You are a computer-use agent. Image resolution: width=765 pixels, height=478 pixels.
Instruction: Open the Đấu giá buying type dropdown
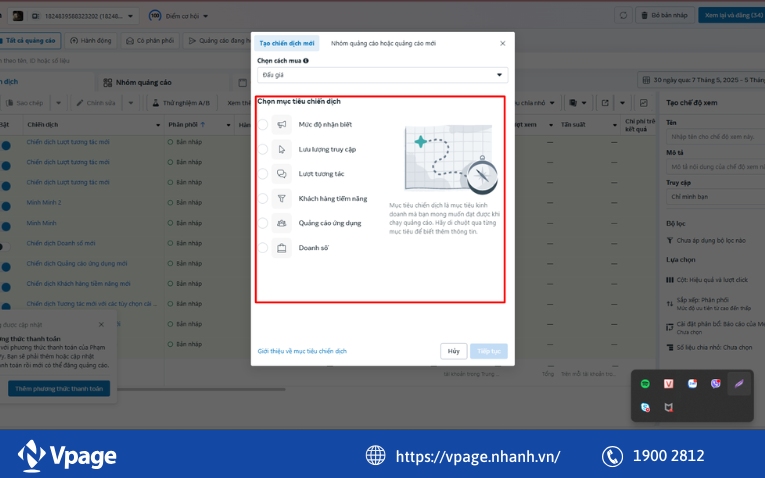coord(382,75)
